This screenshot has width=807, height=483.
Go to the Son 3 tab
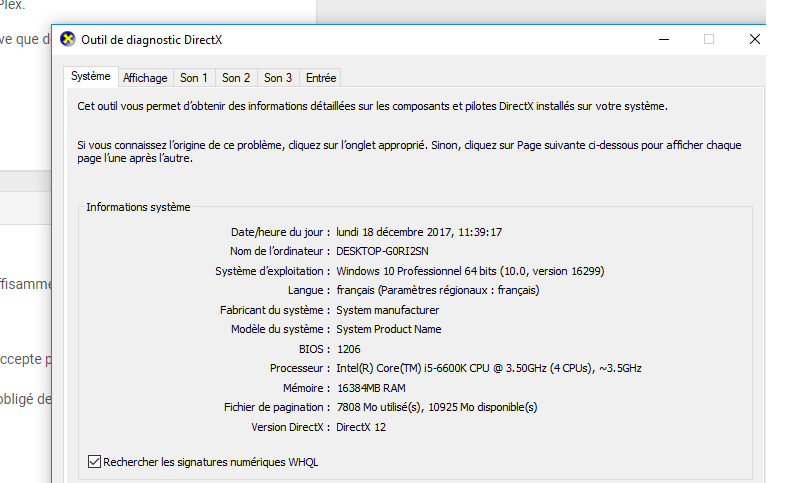coord(278,78)
